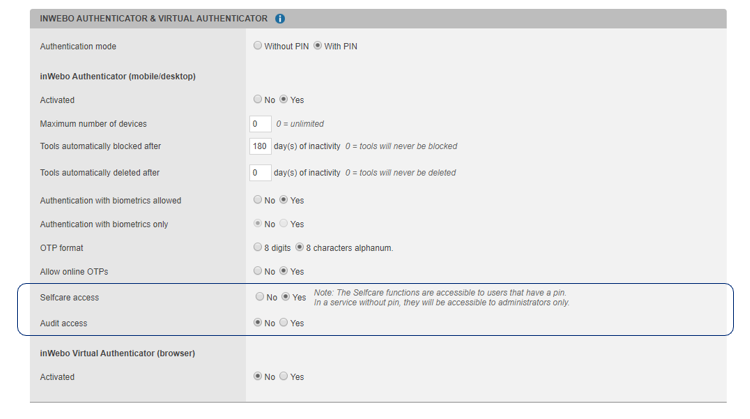Screen dimensions: 750x419
Task: Click the Maximum number of devices field
Action: click(x=260, y=124)
